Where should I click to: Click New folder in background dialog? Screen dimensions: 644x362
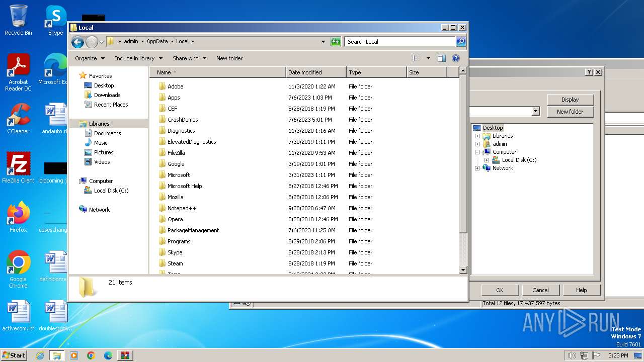pos(570,112)
